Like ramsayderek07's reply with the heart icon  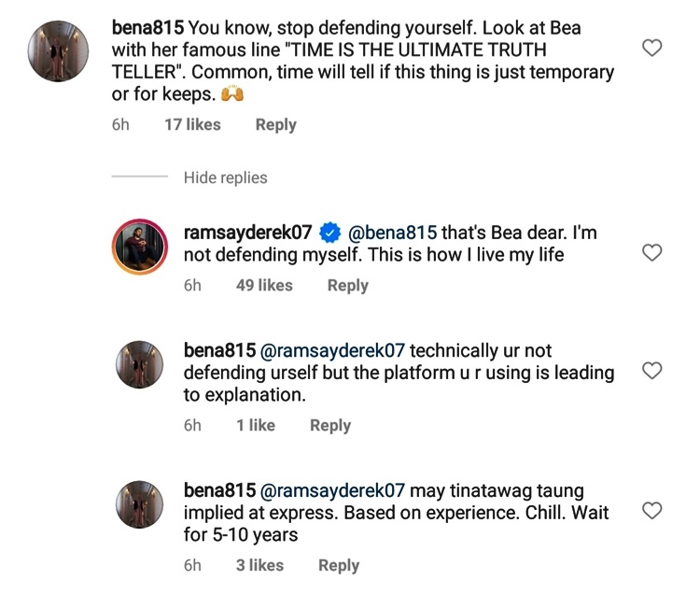pos(652,253)
